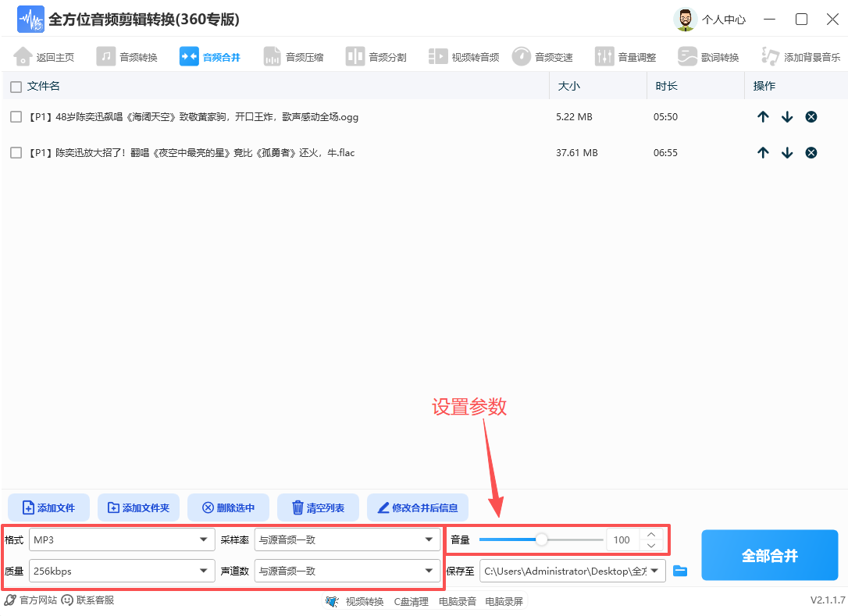This screenshot has height=616, width=848.
Task: Open the 添加背景音乐 tool
Action: [x=789, y=55]
